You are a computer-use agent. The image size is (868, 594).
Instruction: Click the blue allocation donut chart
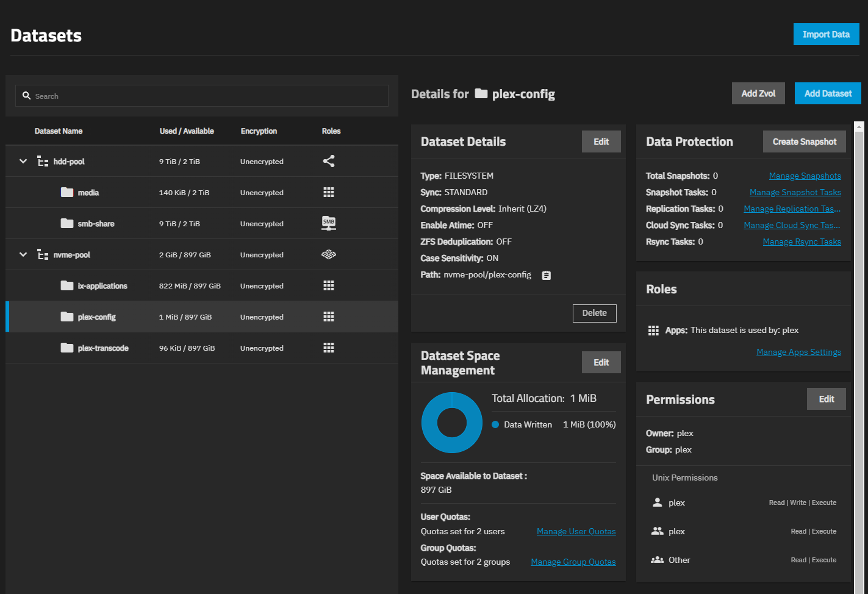point(452,423)
